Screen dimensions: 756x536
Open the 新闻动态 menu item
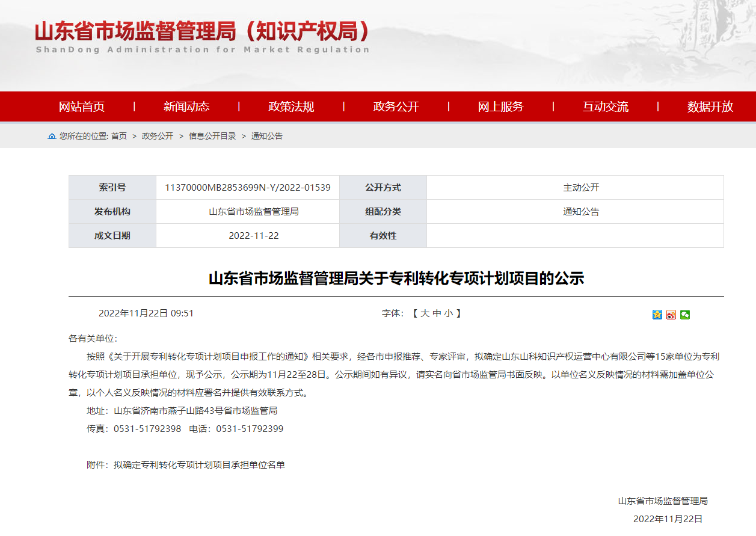pos(186,106)
